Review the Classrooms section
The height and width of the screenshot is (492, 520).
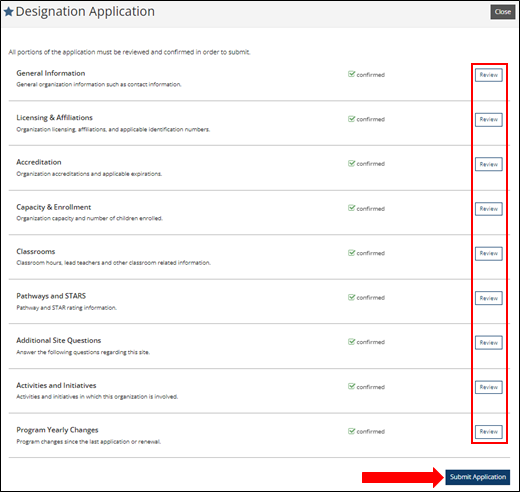click(489, 253)
